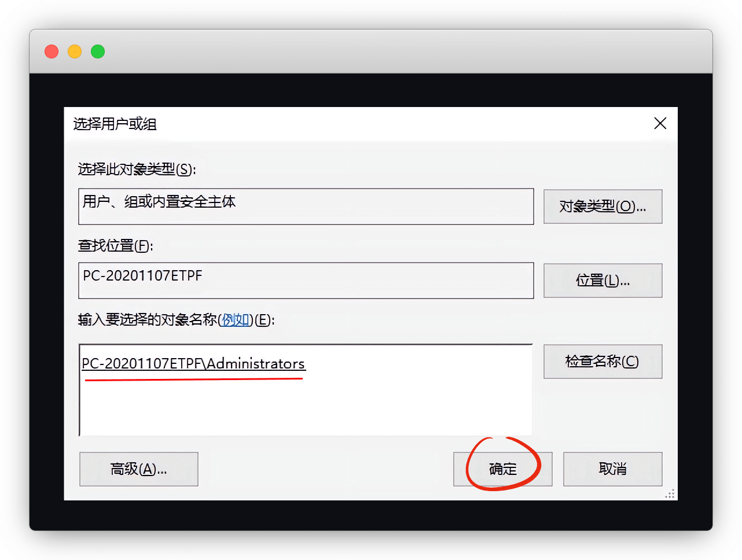Click the 选择用户或组 dialog title
Viewport: 742px width, 560px height.
tap(115, 124)
